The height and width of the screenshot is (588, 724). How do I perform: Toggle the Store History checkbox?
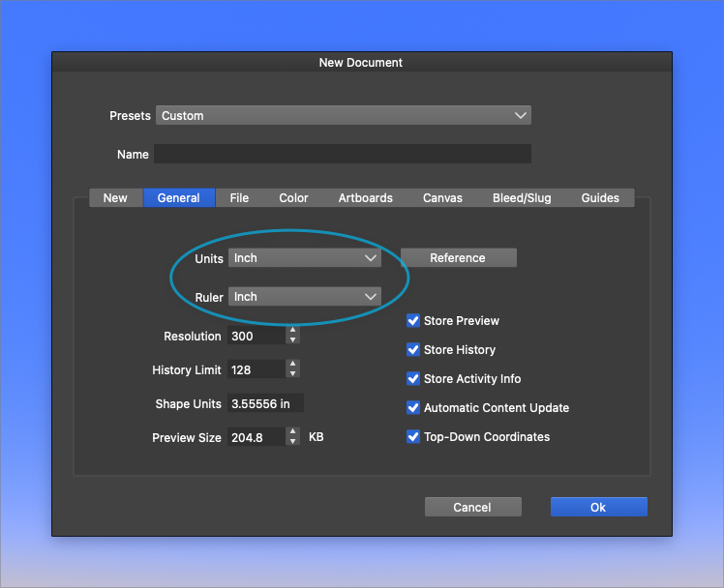[x=413, y=350]
